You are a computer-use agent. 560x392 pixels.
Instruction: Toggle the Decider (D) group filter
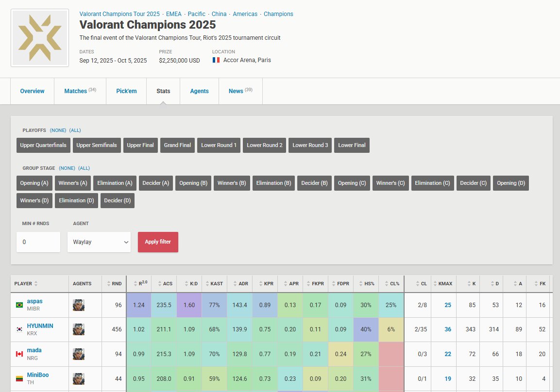click(118, 200)
